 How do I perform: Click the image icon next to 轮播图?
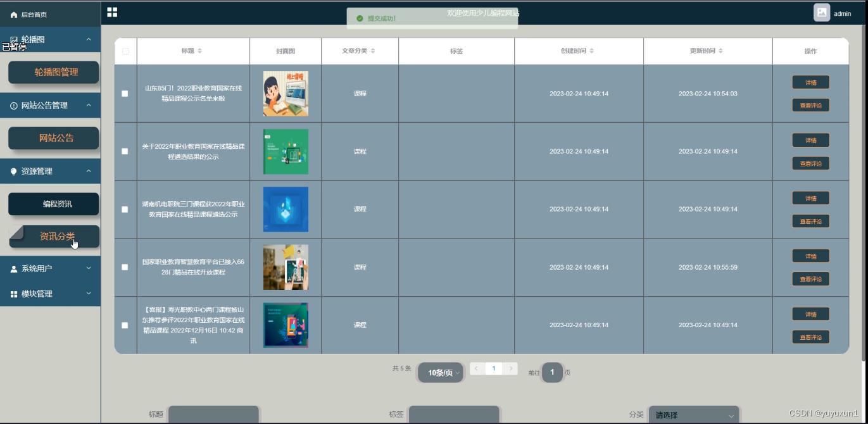click(x=14, y=39)
